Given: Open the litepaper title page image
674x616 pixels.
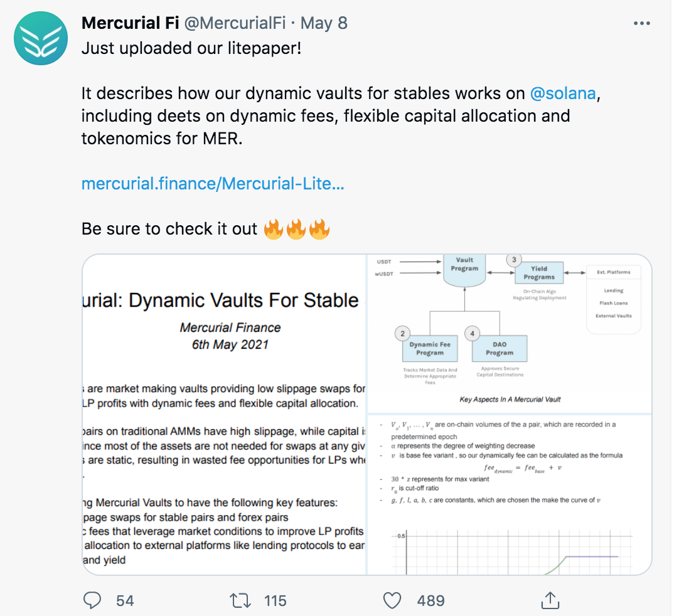Looking at the screenshot, I should pos(224,414).
